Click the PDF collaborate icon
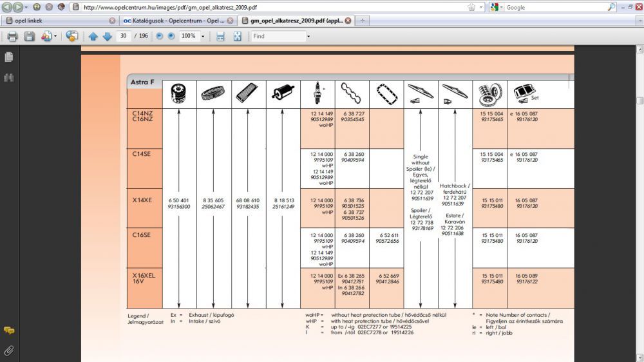This screenshot has height=362, width=644. [46, 36]
